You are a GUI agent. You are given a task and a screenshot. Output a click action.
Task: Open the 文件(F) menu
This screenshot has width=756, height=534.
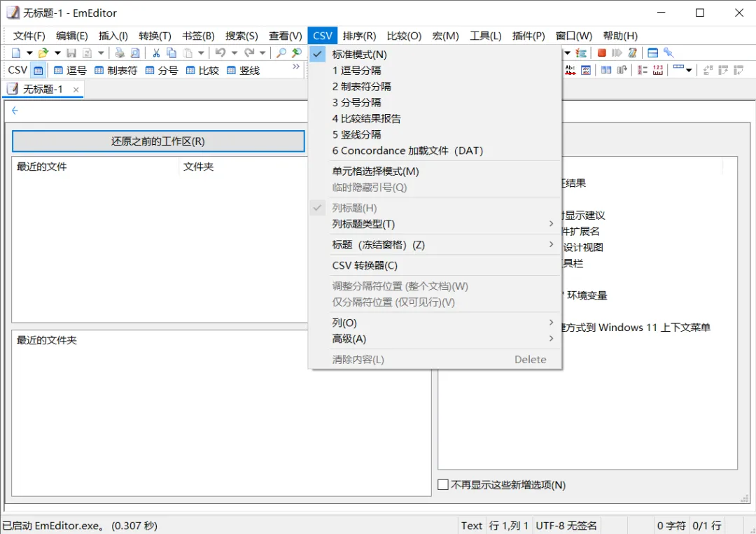[x=29, y=36]
